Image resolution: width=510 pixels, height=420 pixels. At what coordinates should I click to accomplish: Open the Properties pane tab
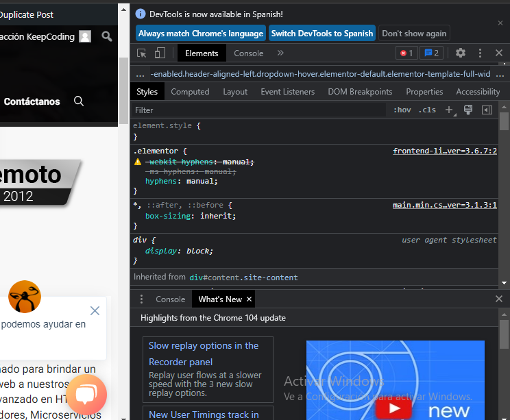[424, 92]
